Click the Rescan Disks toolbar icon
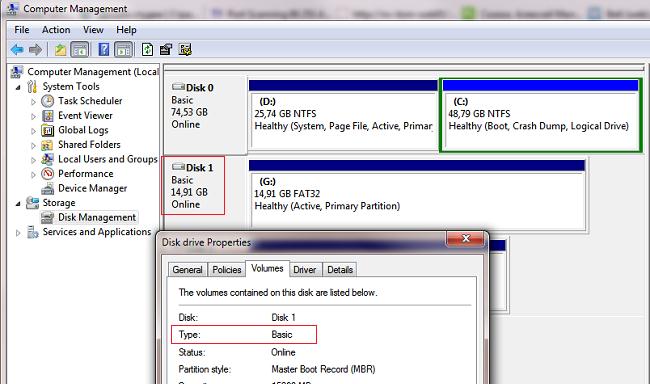Viewport: 650px width, 384px height. (166, 50)
